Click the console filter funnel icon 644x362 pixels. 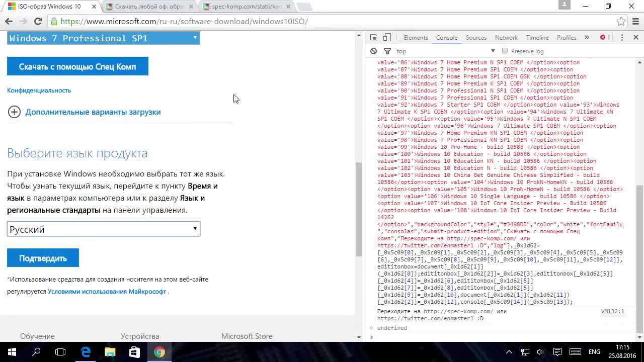pyautogui.click(x=387, y=51)
